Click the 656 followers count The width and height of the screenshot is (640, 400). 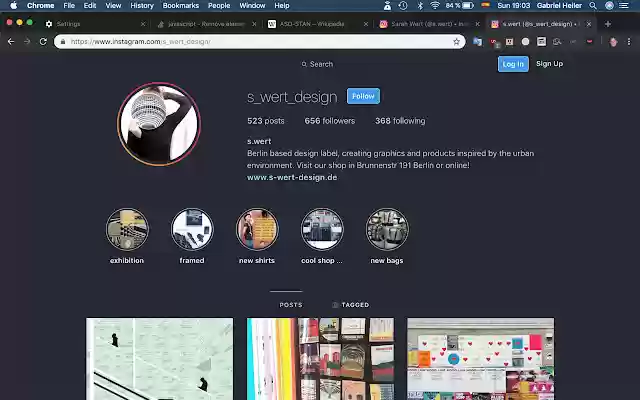coord(329,121)
